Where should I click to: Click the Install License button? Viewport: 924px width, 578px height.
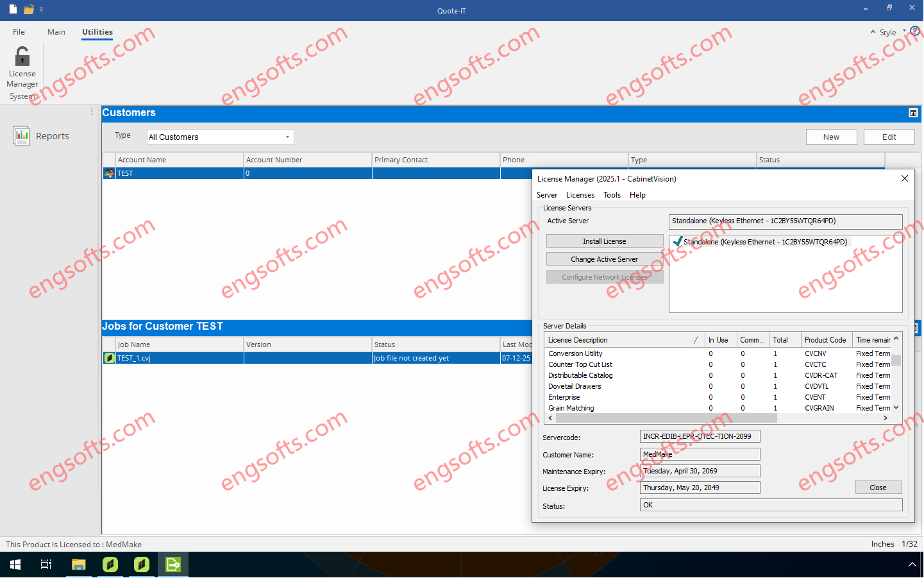pos(605,241)
